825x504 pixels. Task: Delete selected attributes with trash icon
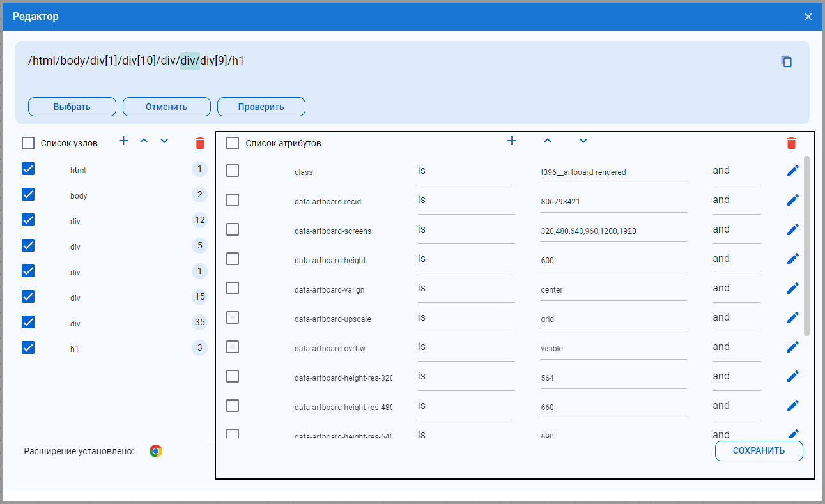point(791,142)
